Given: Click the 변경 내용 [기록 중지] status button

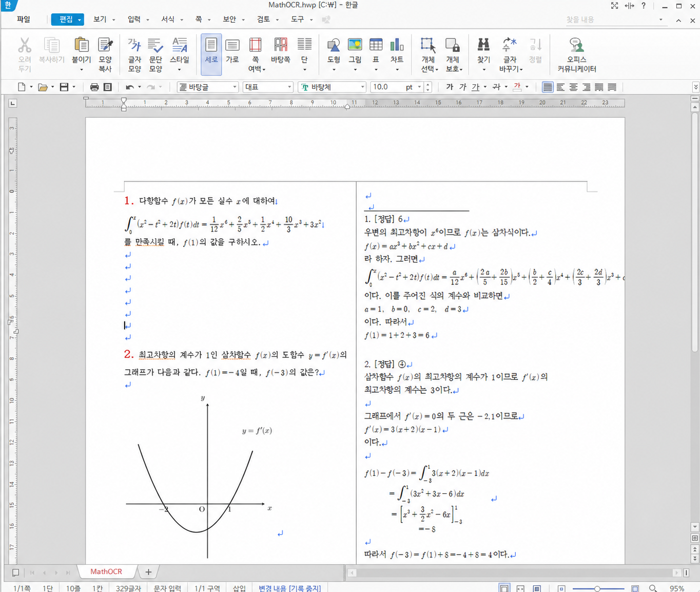Looking at the screenshot, I should (x=289, y=588).
